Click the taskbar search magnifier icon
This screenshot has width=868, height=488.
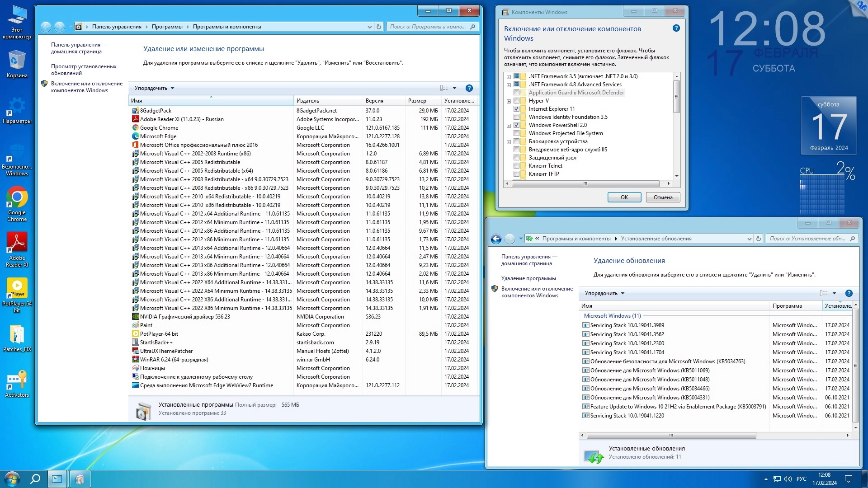pos(35,479)
